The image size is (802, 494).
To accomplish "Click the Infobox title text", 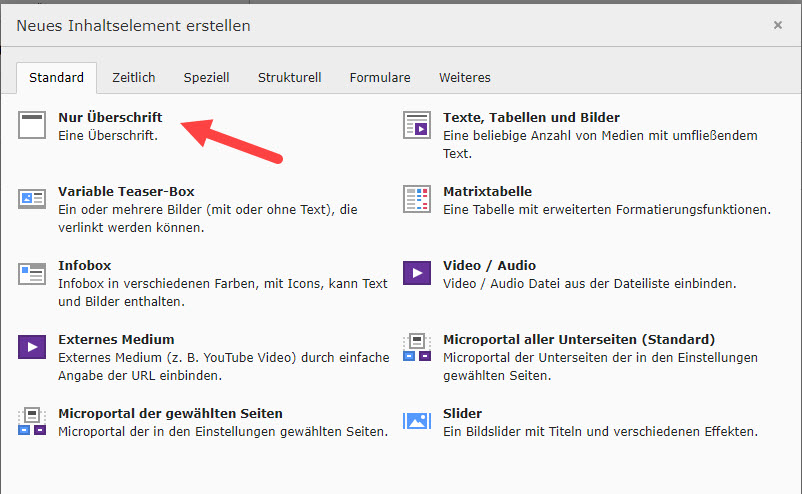I will click(84, 265).
